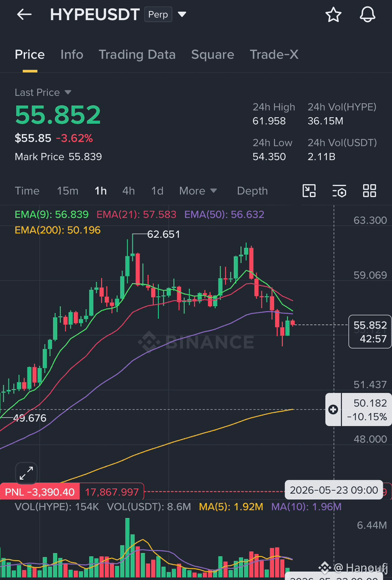Click the EMA(200): 50.196 indicator label
The width and height of the screenshot is (392, 580).
point(58,230)
